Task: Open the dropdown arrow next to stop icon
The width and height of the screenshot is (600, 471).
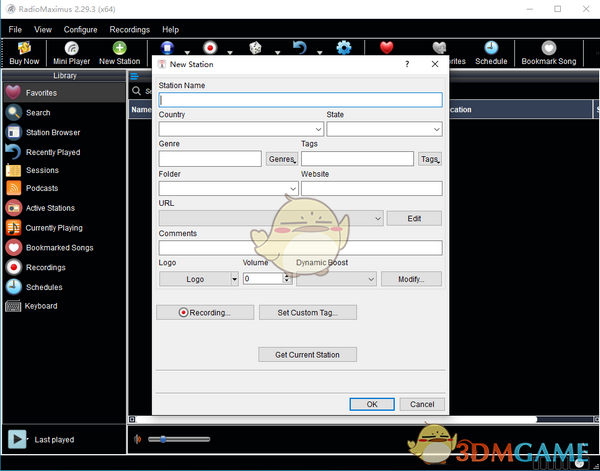Action: point(187,52)
